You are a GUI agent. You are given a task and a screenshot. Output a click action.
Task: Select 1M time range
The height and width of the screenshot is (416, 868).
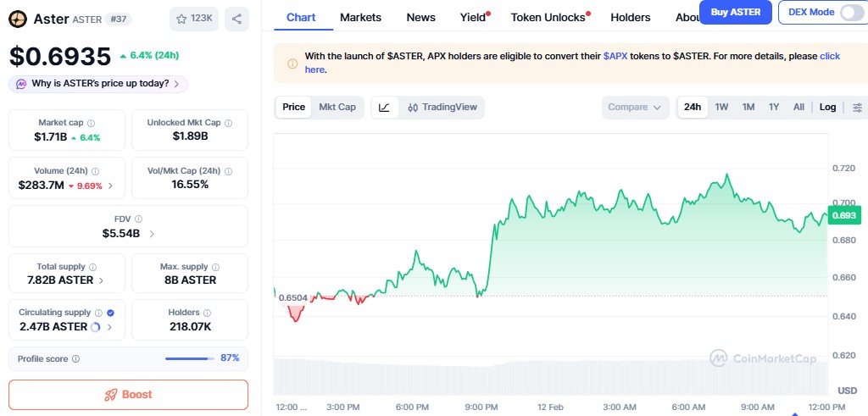click(x=748, y=108)
